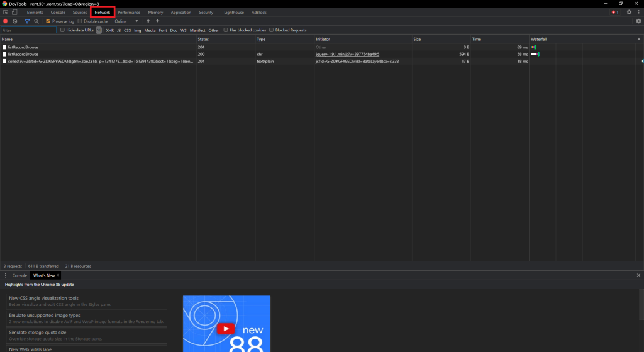The height and width of the screenshot is (352, 644).
Task: Sort by the Name column header
Action: tap(98, 39)
